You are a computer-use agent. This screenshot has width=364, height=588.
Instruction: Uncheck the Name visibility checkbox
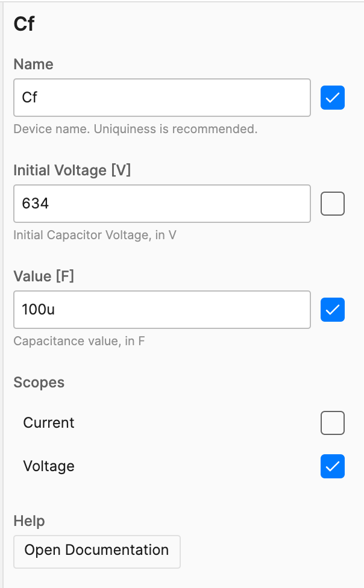(332, 98)
